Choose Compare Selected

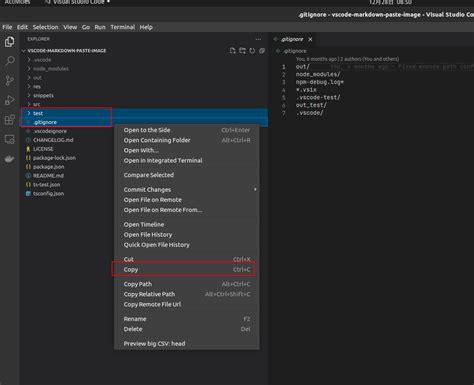click(x=187, y=175)
